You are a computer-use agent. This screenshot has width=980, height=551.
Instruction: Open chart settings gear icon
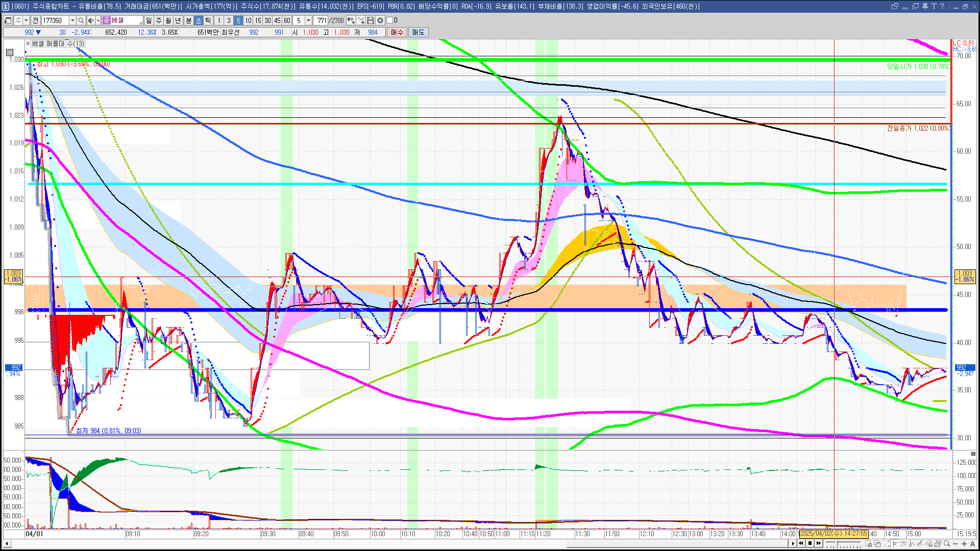click(380, 20)
